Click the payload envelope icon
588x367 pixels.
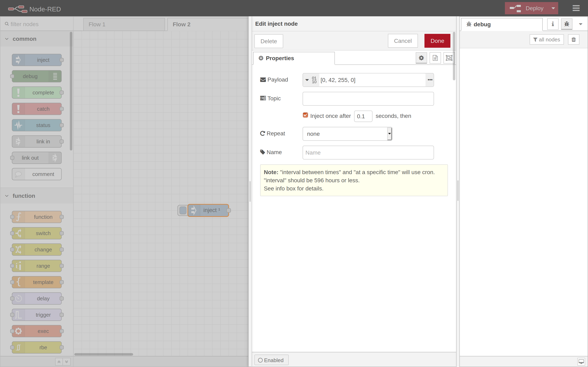click(x=263, y=80)
